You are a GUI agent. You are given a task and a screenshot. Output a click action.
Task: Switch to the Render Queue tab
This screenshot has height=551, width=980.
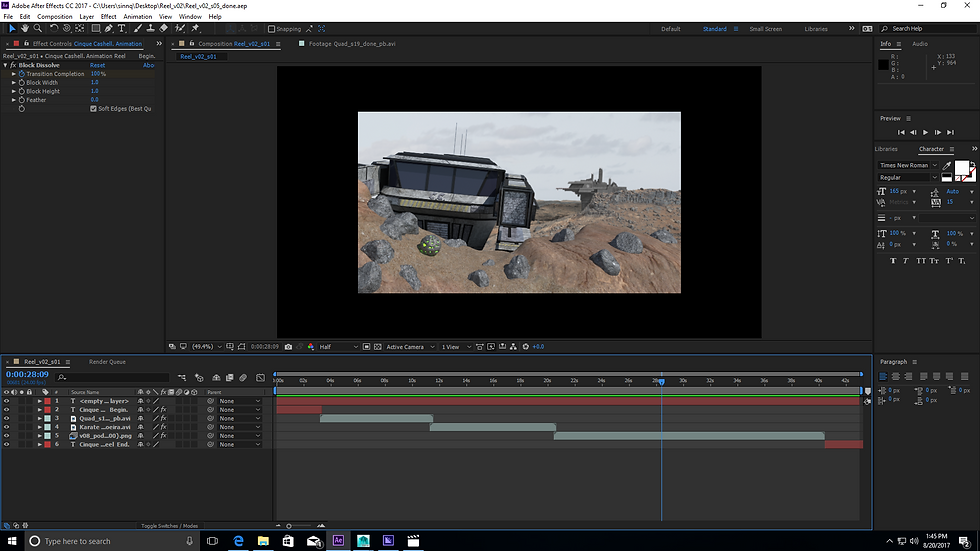point(107,362)
